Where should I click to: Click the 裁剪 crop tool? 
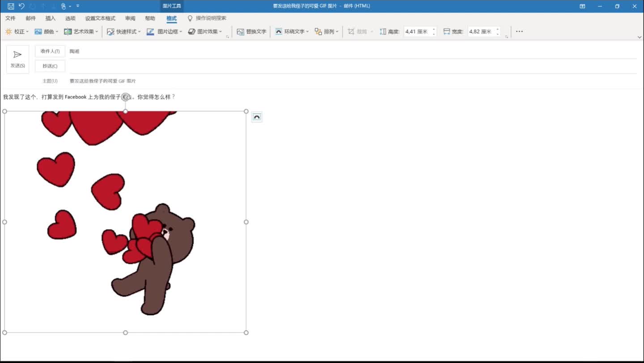coord(360,32)
